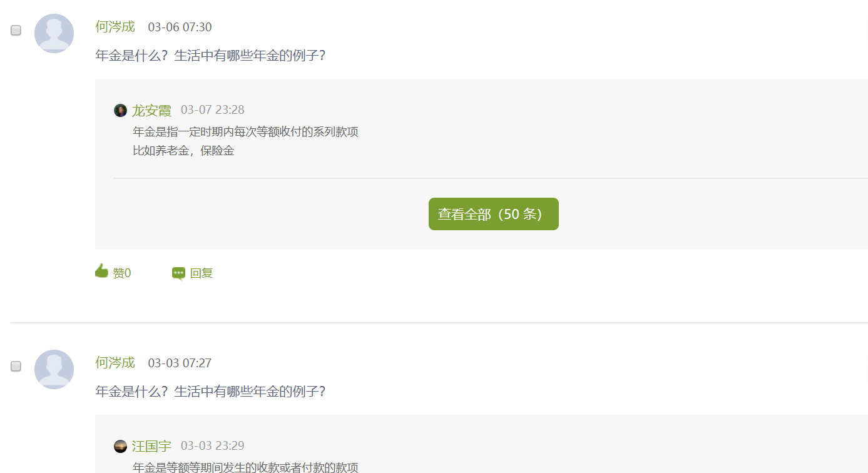This screenshot has width=868, height=473.
Task: Open 何涔成's profile from the 03-06 post
Action: click(x=115, y=27)
